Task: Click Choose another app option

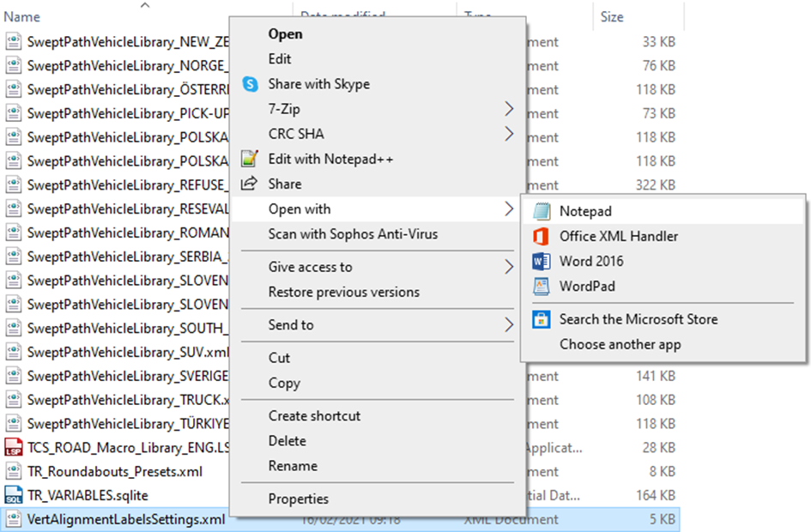Action: point(620,344)
